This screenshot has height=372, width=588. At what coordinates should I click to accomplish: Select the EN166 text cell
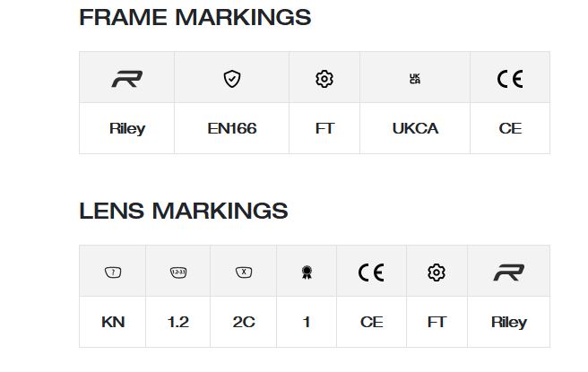point(232,128)
